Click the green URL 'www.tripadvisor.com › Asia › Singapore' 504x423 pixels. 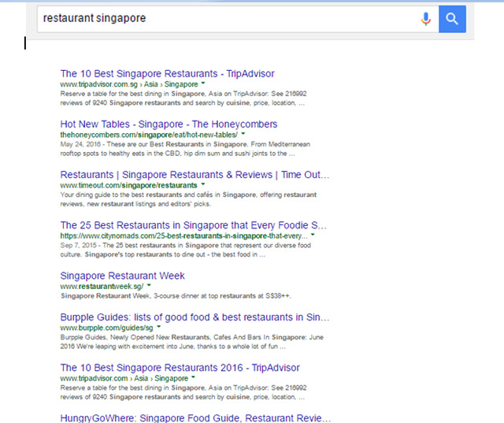[x=124, y=378]
